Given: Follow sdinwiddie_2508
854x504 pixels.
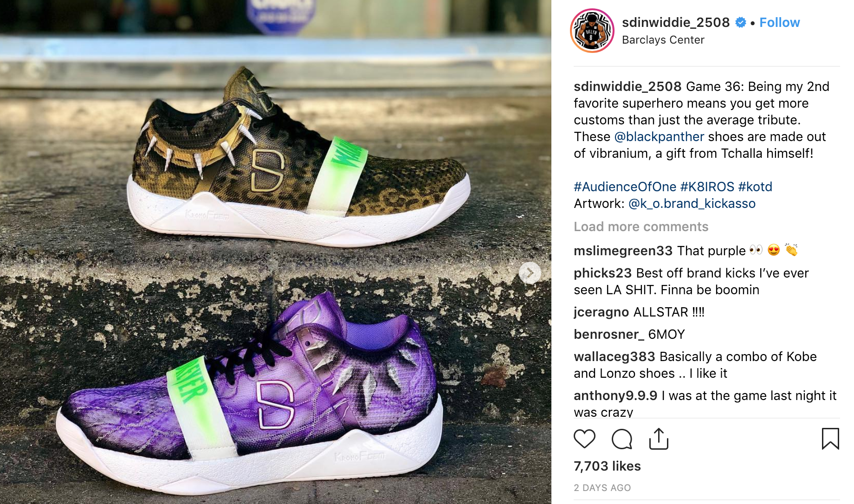Looking at the screenshot, I should [779, 22].
